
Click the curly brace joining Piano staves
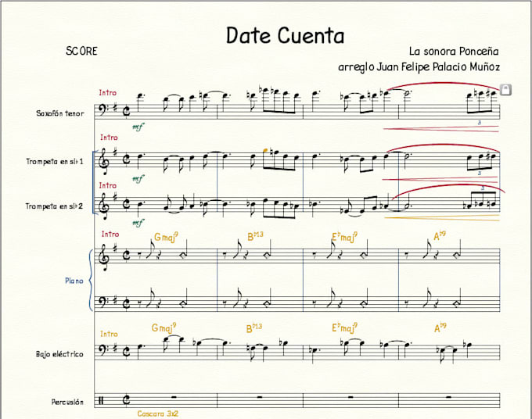coord(91,280)
